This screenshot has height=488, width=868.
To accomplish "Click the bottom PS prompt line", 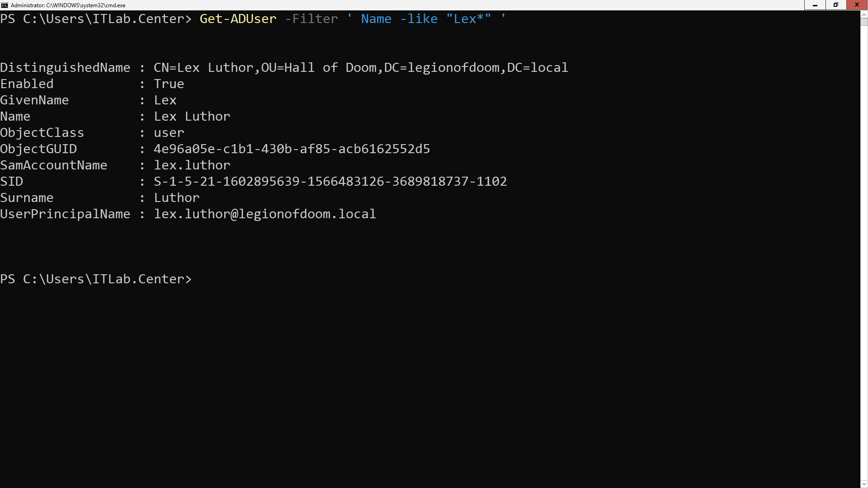I will [x=96, y=279].
